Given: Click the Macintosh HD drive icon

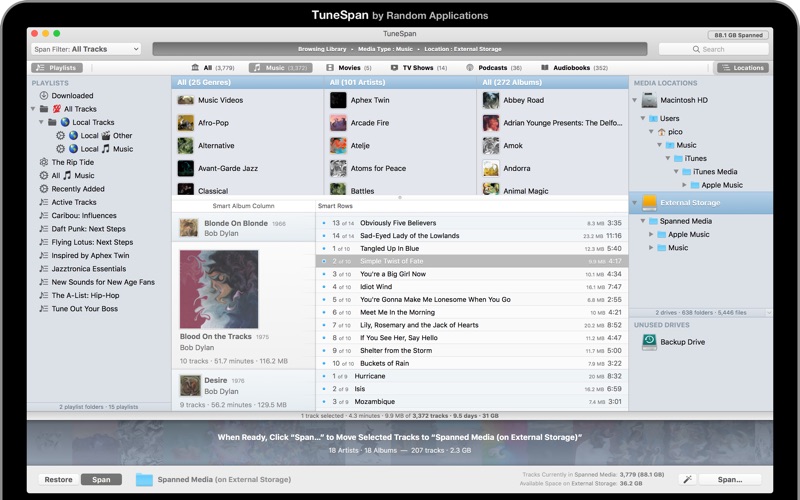Looking at the screenshot, I should coord(649,100).
